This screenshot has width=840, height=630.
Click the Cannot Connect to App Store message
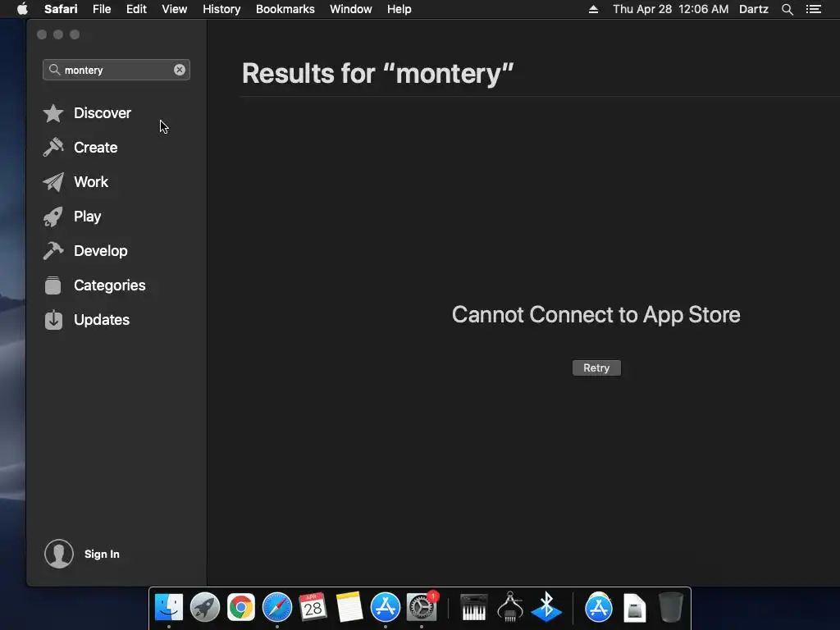pos(596,314)
